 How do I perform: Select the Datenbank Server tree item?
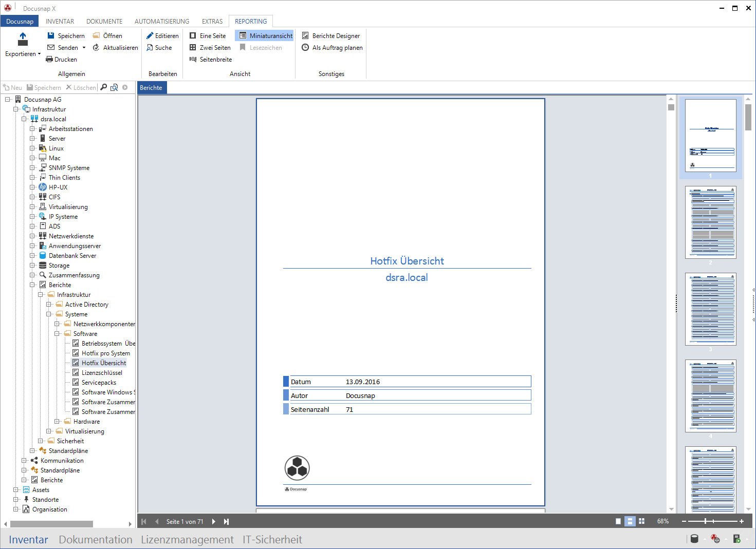[x=72, y=256]
